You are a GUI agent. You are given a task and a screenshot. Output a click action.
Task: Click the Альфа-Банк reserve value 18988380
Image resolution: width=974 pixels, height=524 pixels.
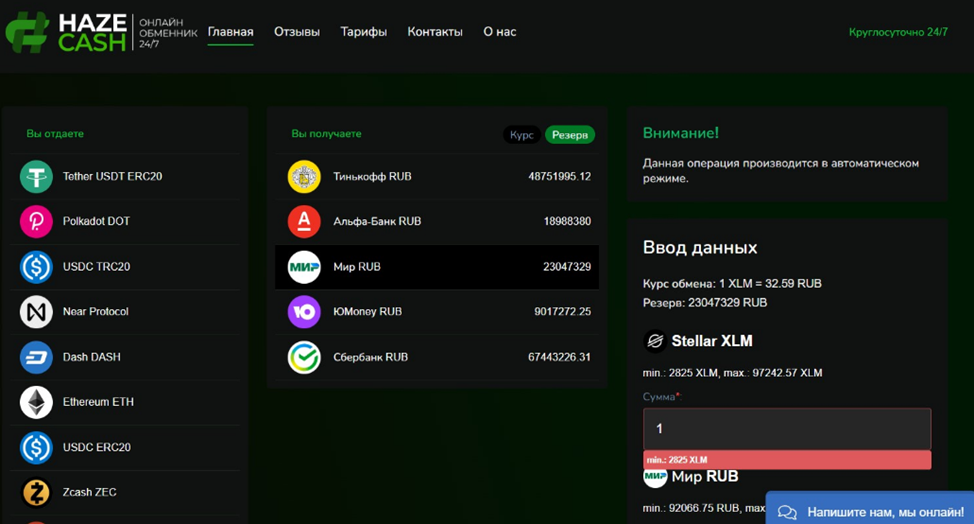tap(567, 221)
